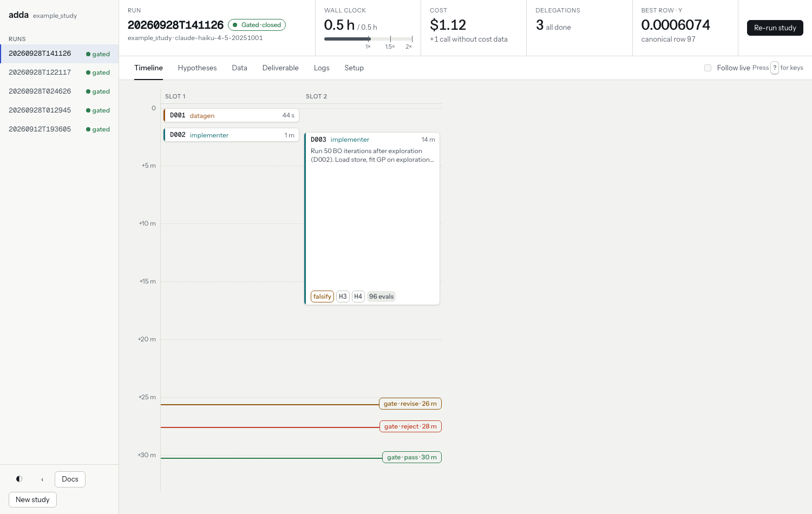Click the Gated closed status badge

pyautogui.click(x=257, y=25)
